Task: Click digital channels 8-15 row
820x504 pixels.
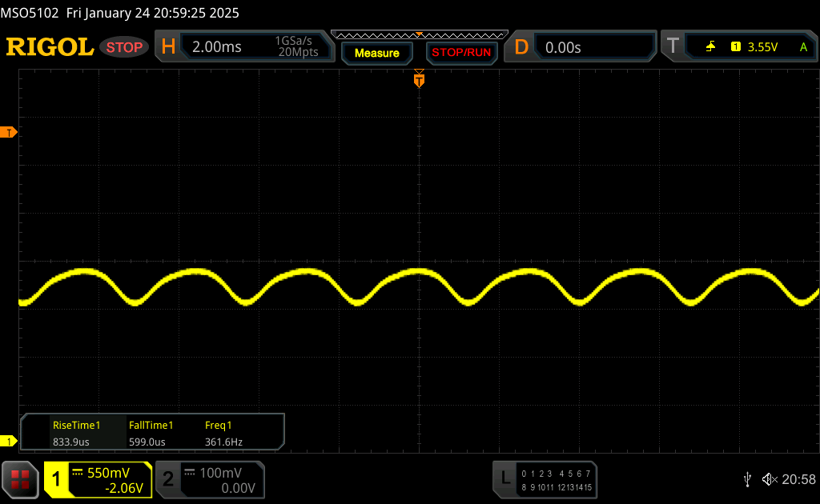Action: click(556, 487)
